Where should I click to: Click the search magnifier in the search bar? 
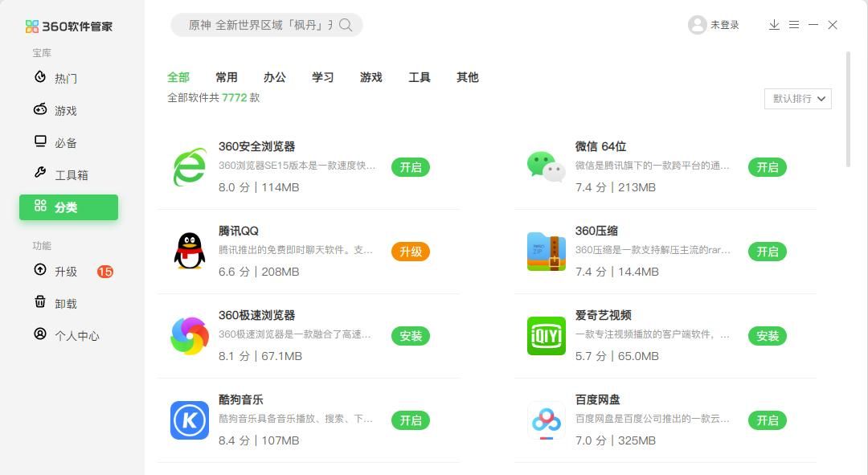coord(346,25)
